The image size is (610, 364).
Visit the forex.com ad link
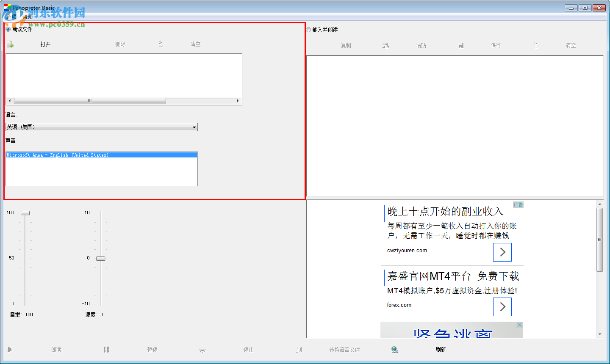click(x=399, y=305)
